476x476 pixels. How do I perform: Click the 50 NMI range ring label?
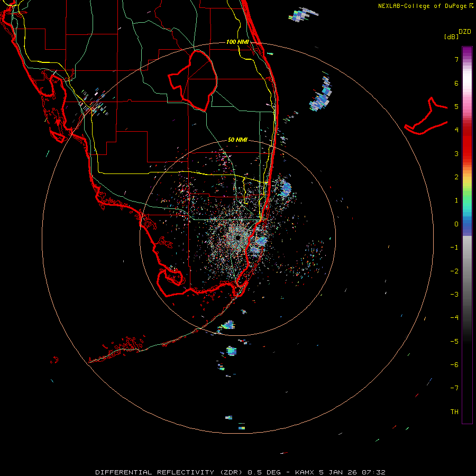tap(237, 140)
